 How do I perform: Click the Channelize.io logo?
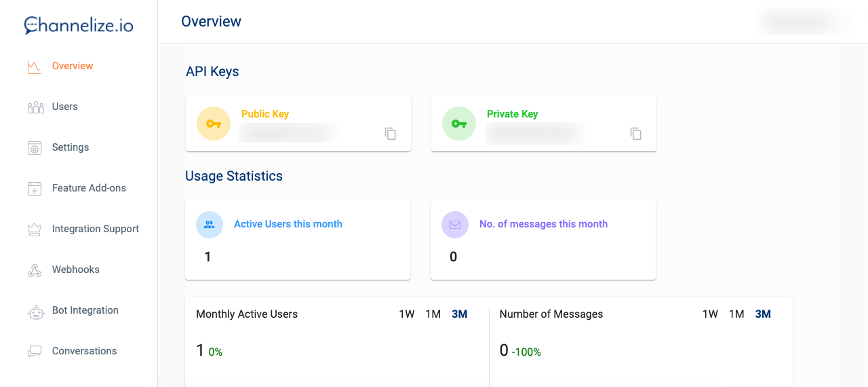tap(79, 26)
